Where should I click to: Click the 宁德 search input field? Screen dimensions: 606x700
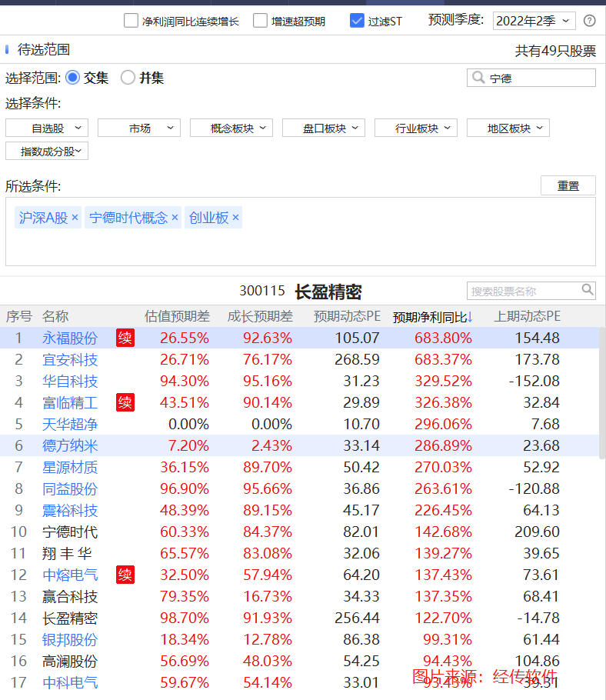pos(531,78)
